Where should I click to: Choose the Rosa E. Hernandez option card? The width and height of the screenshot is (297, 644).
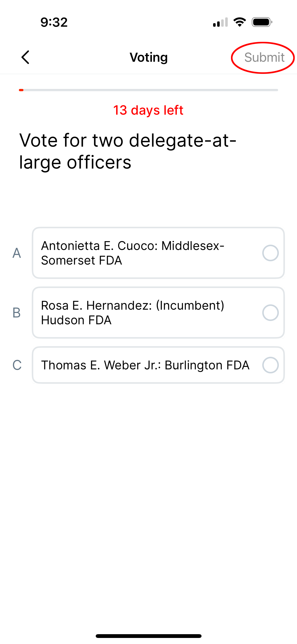(x=158, y=313)
